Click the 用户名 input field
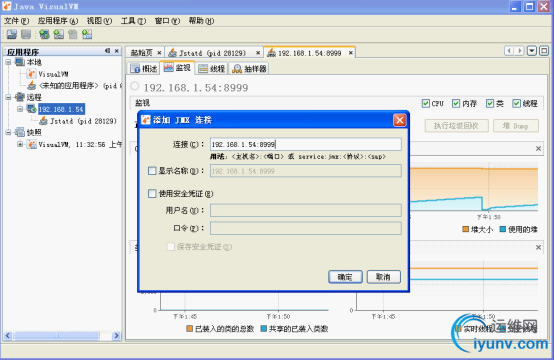 point(306,210)
